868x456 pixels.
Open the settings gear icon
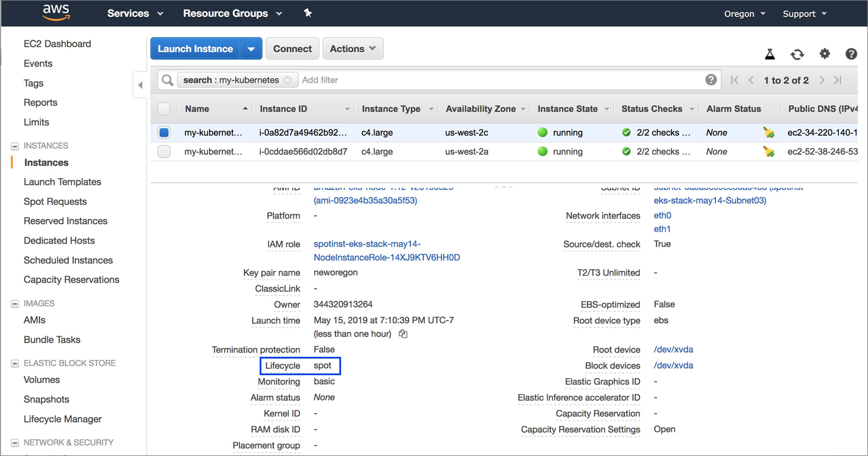point(824,54)
